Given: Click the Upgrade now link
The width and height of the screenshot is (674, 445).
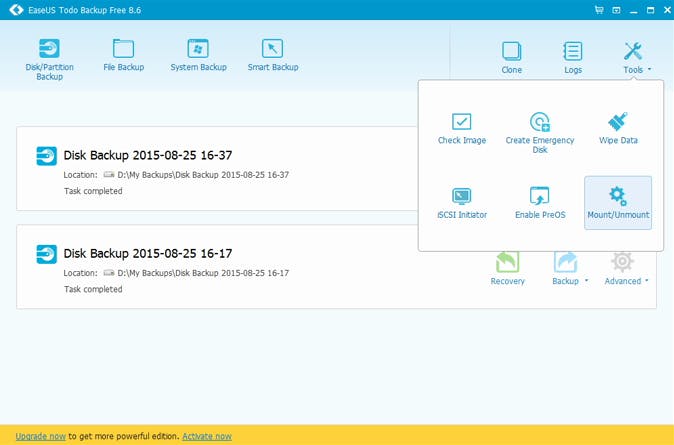Looking at the screenshot, I should 40,436.
